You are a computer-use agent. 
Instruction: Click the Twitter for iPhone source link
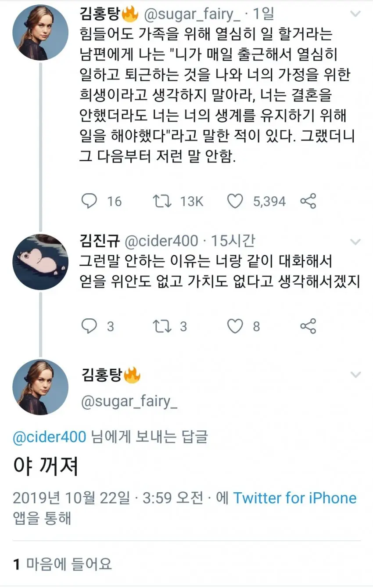(294, 498)
